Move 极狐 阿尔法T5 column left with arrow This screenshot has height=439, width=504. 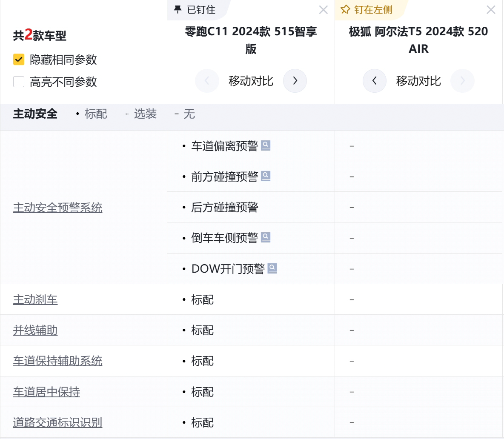[x=375, y=80]
